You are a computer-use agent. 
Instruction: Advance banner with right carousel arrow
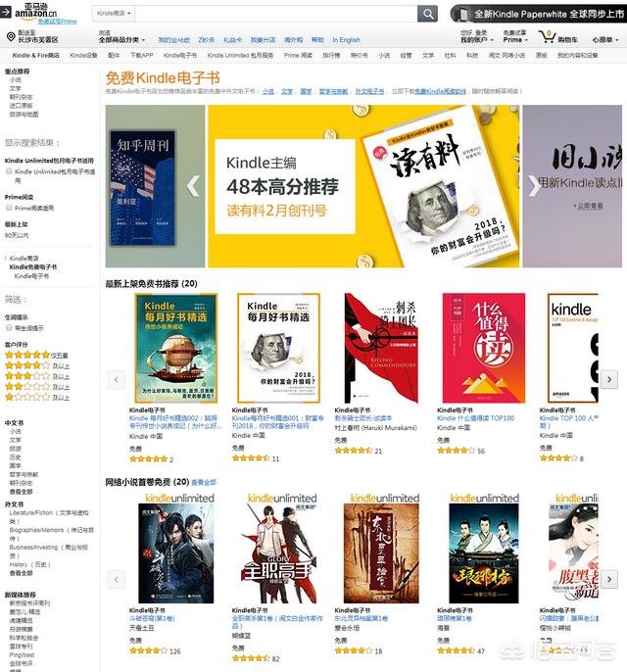click(x=534, y=186)
